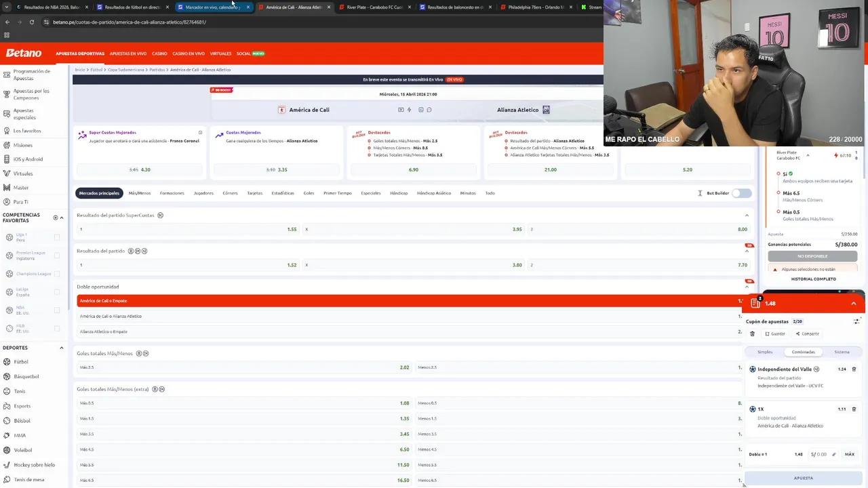Check the LaLiga España checkbox
The width and height of the screenshot is (868, 488).
(x=57, y=292)
